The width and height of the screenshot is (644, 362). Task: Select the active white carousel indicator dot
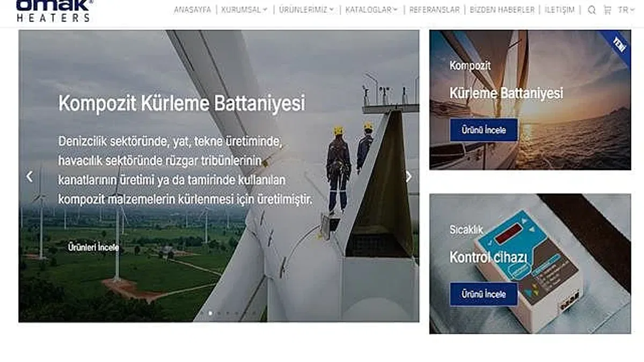pyautogui.click(x=210, y=313)
